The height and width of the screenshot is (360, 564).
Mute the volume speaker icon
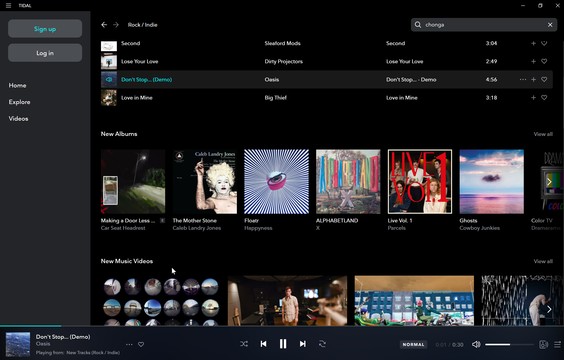tap(476, 345)
